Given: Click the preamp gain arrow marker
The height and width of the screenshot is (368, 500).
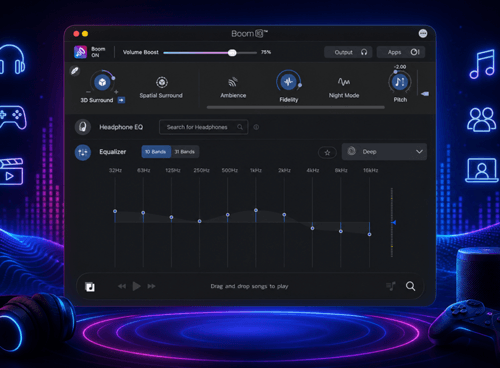Looking at the screenshot, I should click(x=394, y=222).
